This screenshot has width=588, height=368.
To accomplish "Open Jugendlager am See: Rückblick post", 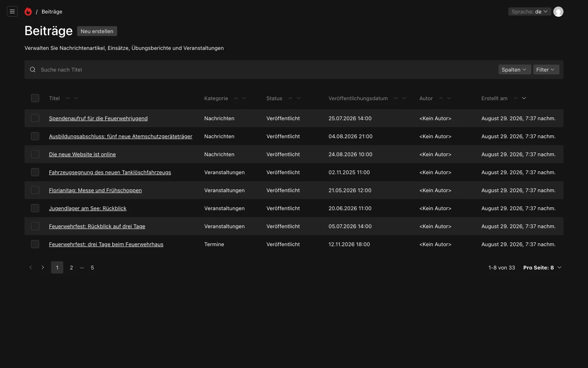I will pos(88,208).
